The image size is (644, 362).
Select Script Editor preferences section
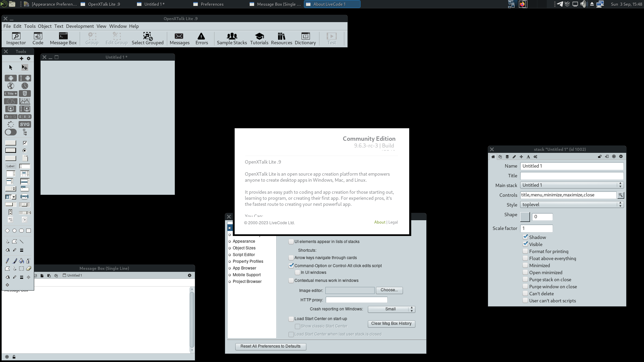tap(244, 255)
